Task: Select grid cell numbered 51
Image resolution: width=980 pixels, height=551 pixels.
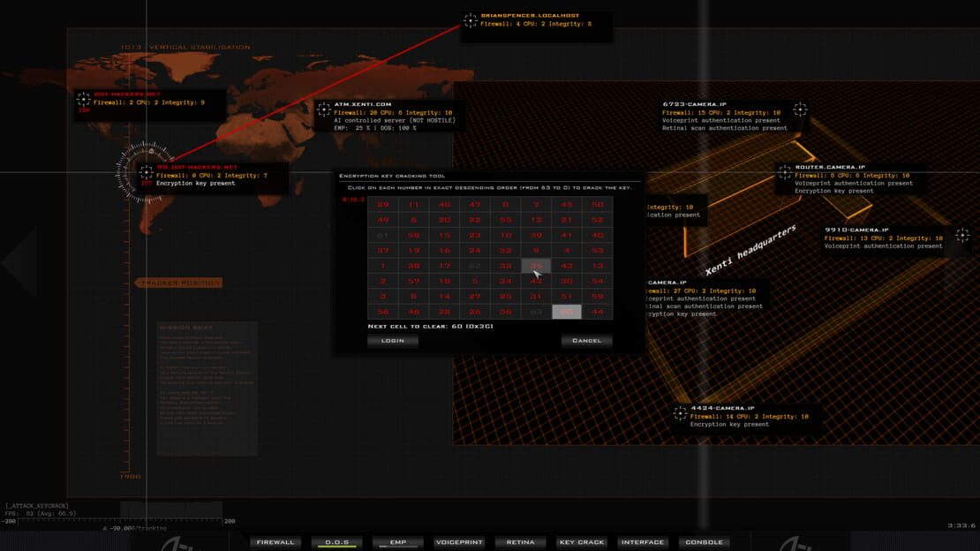Action: 566,297
